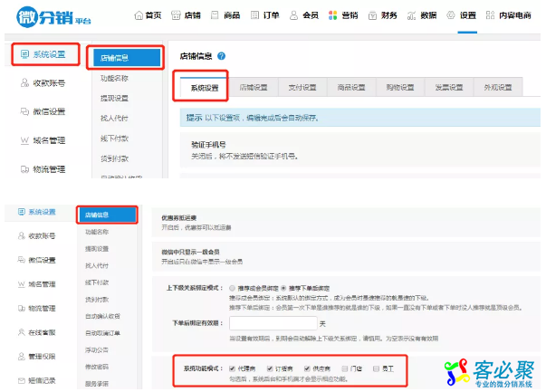The height and width of the screenshot is (392, 546).
Task: Click 系统设置 sidebar icon in upper screenshot
Action: click(24, 54)
